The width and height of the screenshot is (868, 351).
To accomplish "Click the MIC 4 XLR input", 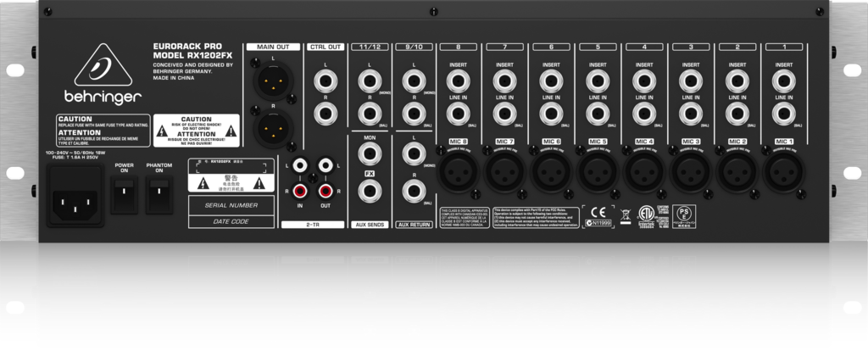I will pos(644,171).
